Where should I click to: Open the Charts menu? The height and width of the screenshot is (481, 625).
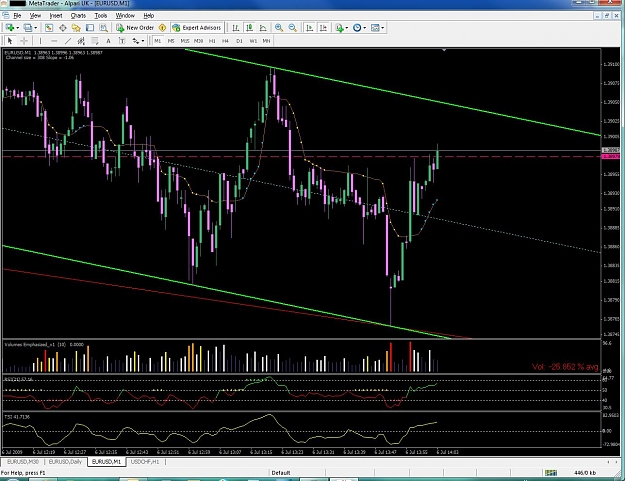pos(78,16)
